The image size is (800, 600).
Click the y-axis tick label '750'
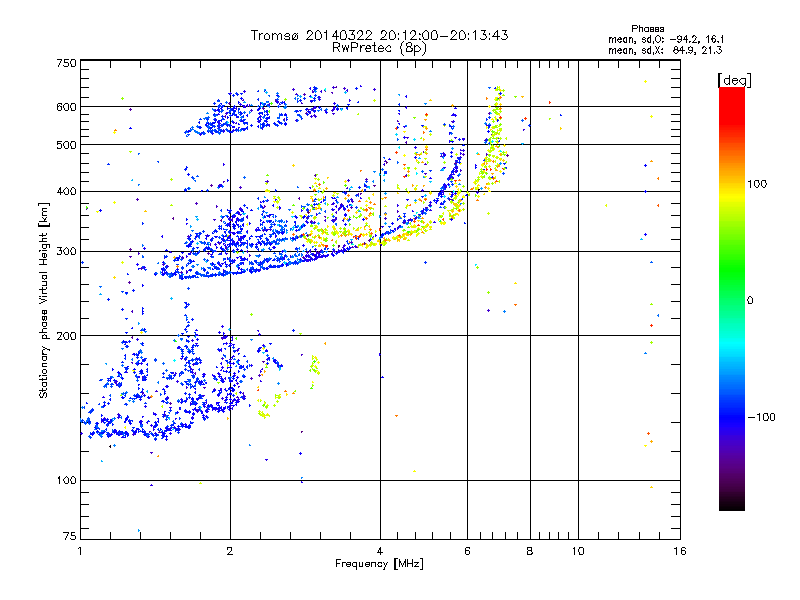coord(67,63)
